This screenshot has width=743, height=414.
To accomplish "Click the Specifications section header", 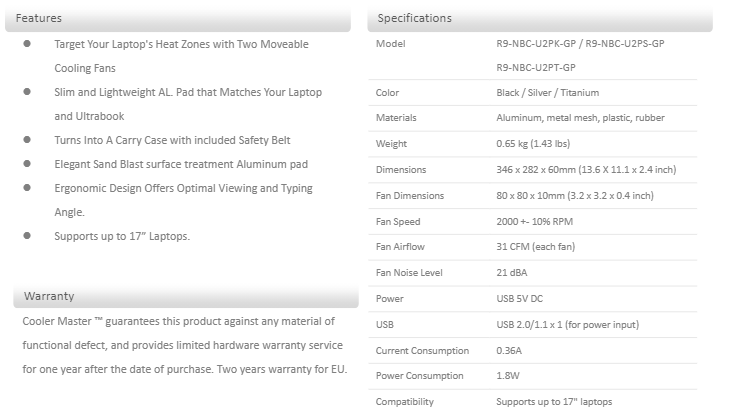I will click(414, 18).
